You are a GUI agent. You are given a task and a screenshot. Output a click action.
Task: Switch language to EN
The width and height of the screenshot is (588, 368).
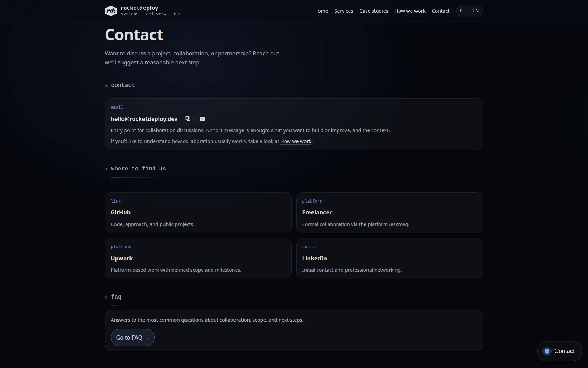coord(476,11)
